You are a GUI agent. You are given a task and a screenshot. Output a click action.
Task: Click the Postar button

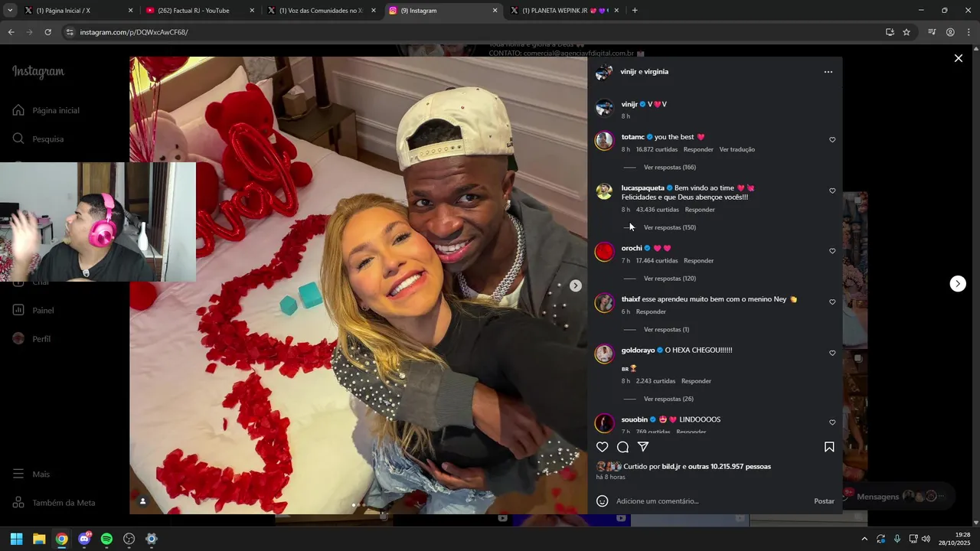coord(824,501)
